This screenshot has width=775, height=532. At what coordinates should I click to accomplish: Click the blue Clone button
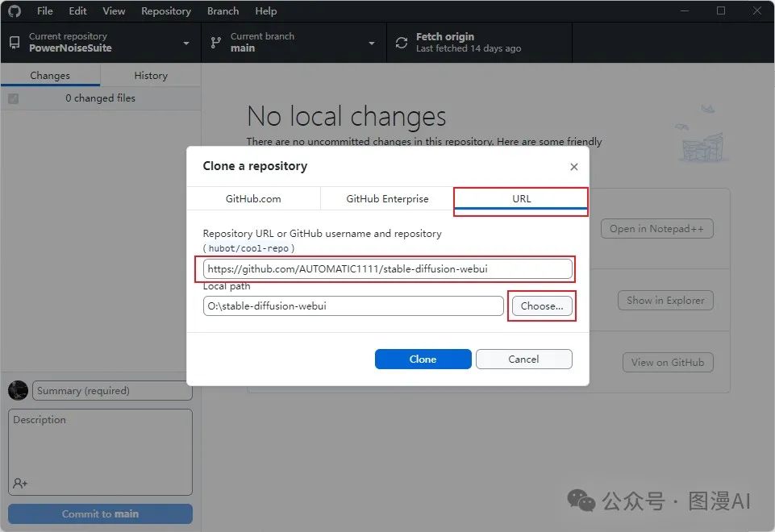point(423,360)
